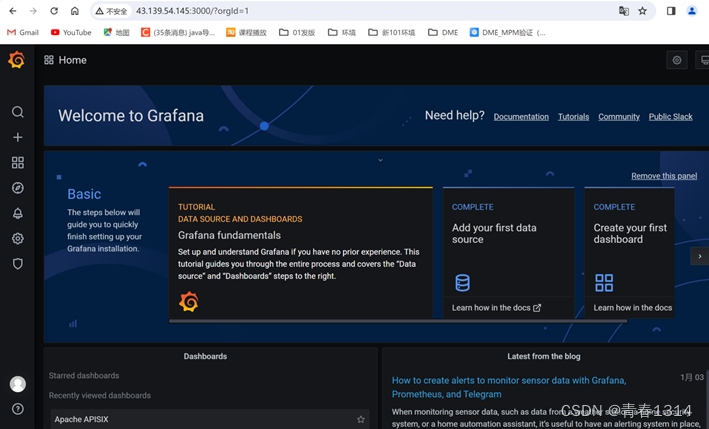Open the Community help link
This screenshot has height=429, width=709.
click(619, 117)
